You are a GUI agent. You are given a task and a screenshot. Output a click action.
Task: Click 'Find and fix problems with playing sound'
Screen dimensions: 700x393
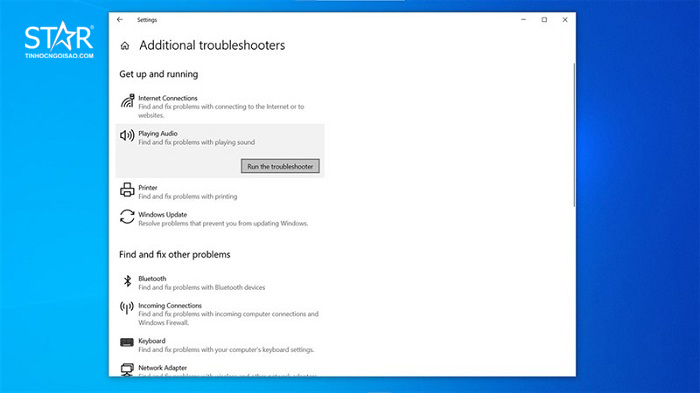[196, 142]
